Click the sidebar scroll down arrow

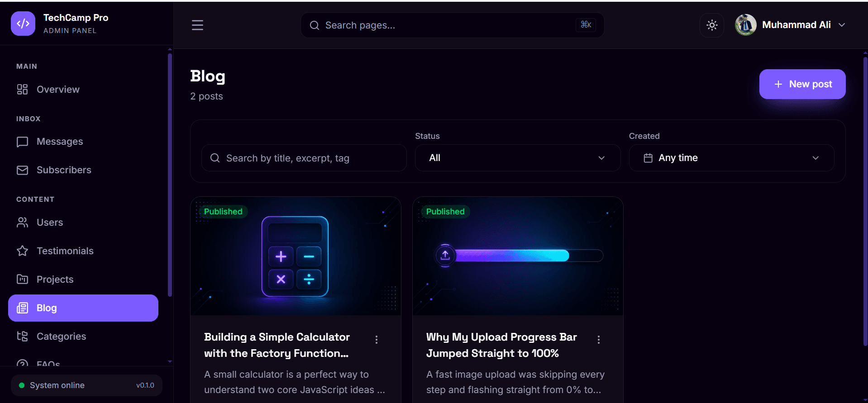pyautogui.click(x=170, y=361)
